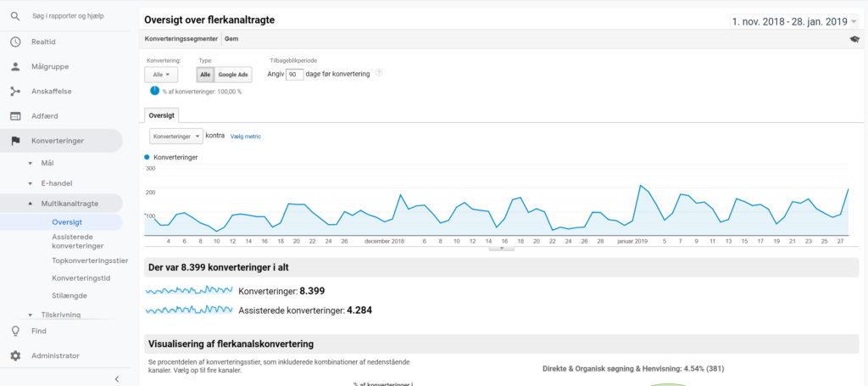Click Vælg metric link

(245, 137)
